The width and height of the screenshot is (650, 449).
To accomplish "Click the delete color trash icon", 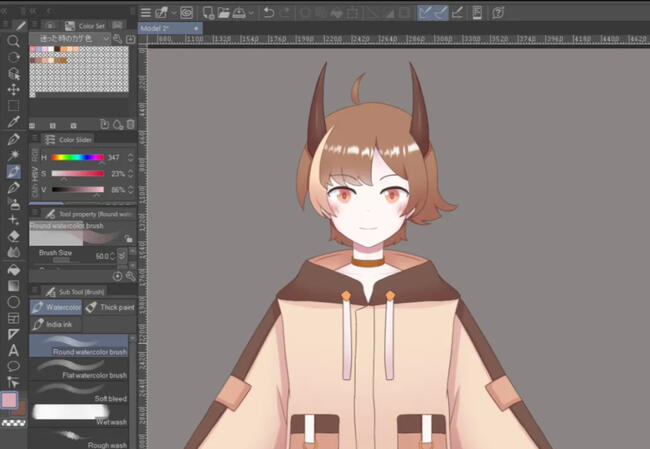I will (x=130, y=124).
